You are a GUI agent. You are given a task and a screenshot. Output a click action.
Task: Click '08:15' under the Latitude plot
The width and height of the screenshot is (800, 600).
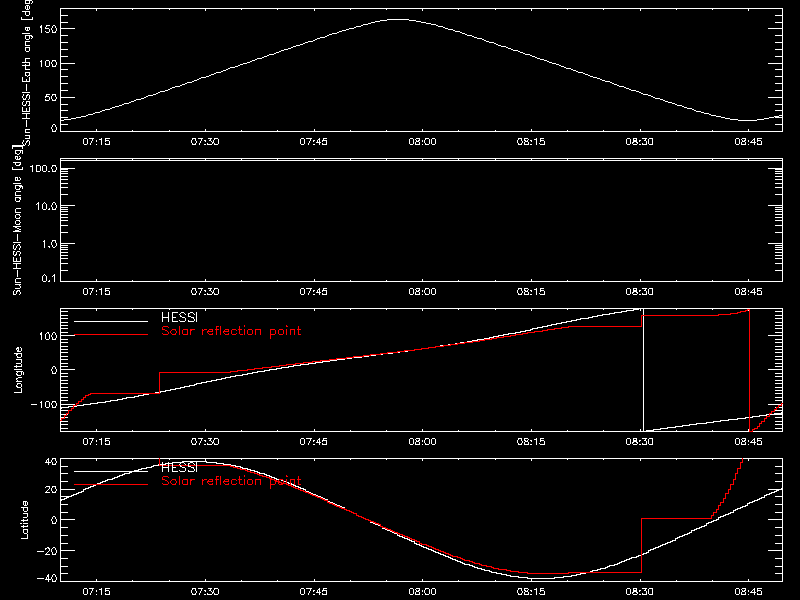tap(531, 592)
